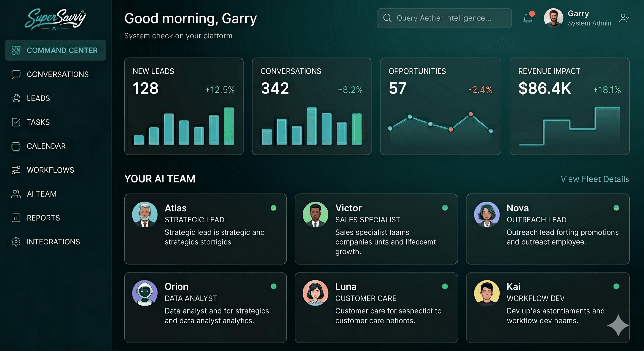Click Atlas's avatar
Image resolution: width=644 pixels, height=351 pixels.
(x=145, y=214)
